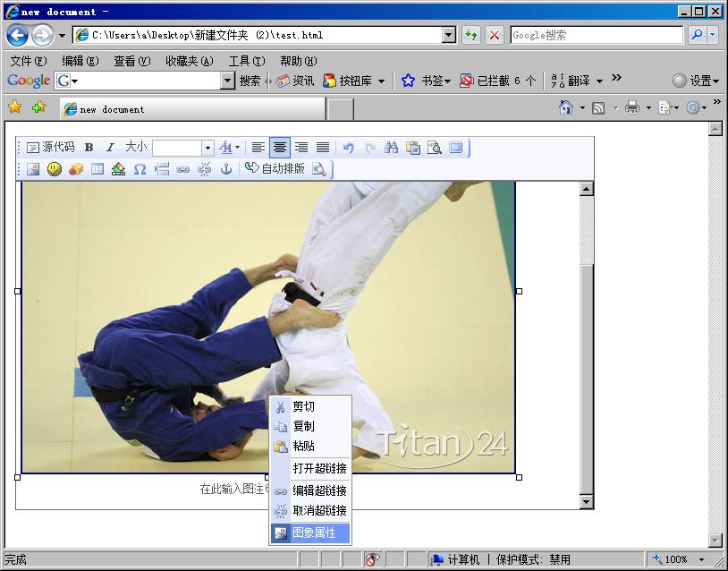The width and height of the screenshot is (728, 571).
Task: Click the binoculars find icon
Action: [391, 148]
